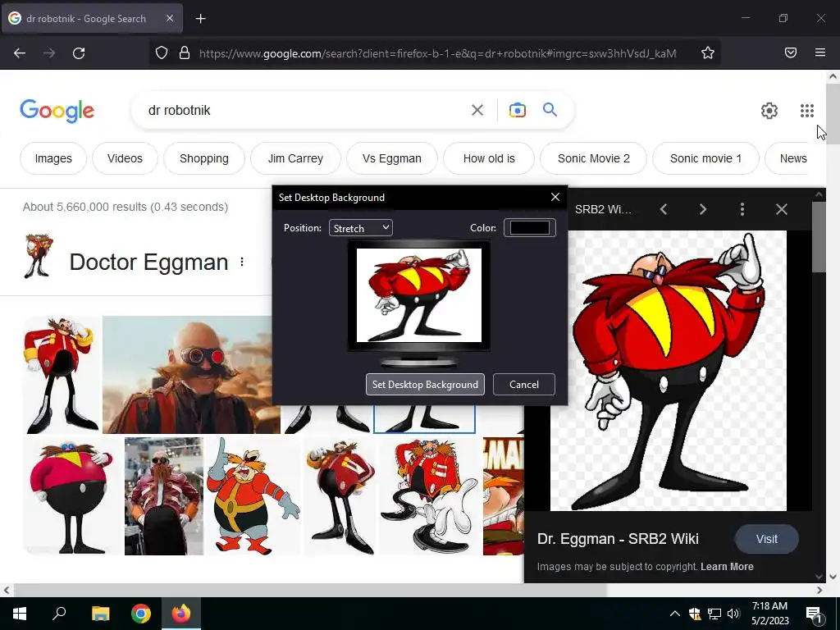Open the Robotnik cosplay photo thumbnail
The height and width of the screenshot is (630, 840).
(164, 496)
